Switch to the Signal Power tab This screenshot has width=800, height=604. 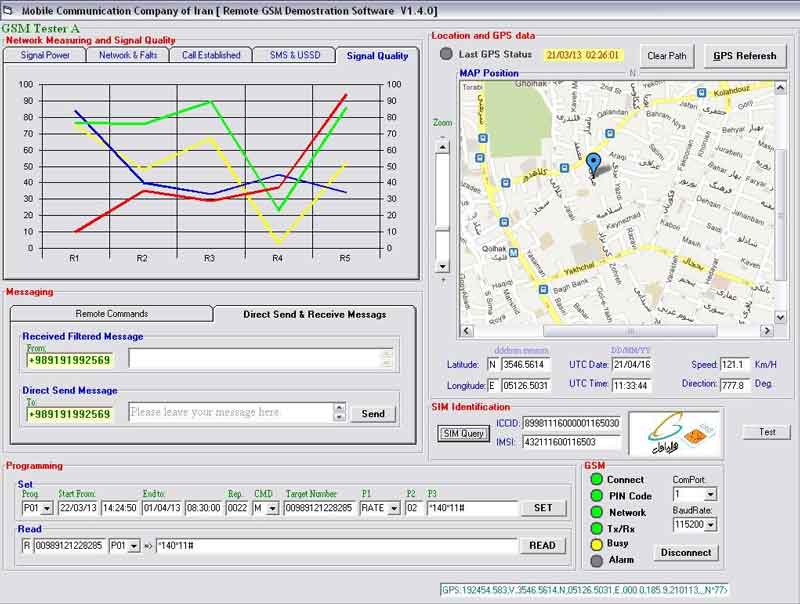(x=45, y=55)
